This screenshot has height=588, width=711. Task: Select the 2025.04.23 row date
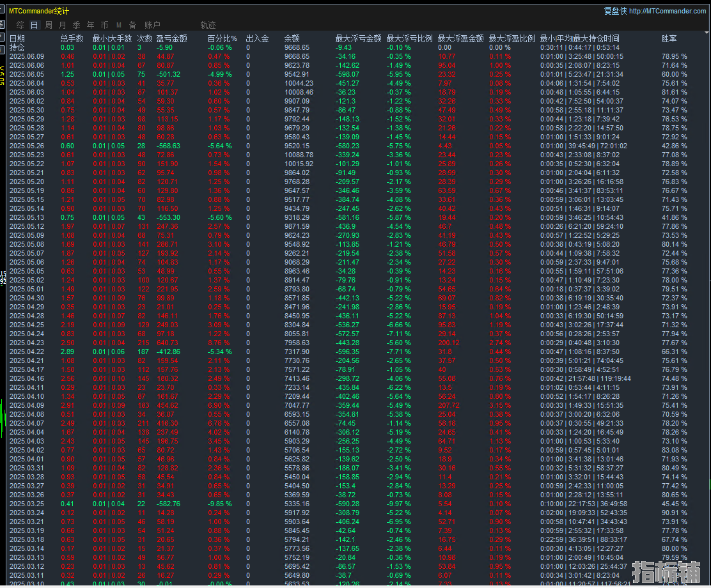pyautogui.click(x=27, y=343)
